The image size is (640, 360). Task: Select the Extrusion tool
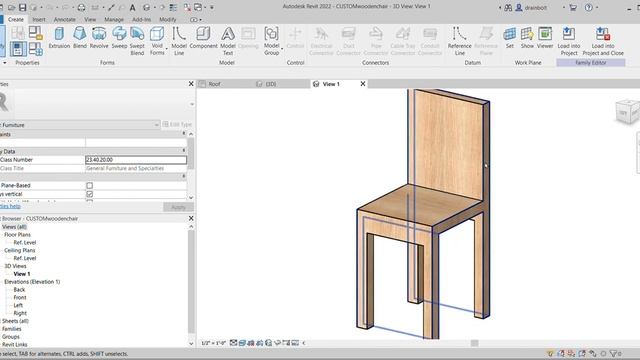[59, 38]
